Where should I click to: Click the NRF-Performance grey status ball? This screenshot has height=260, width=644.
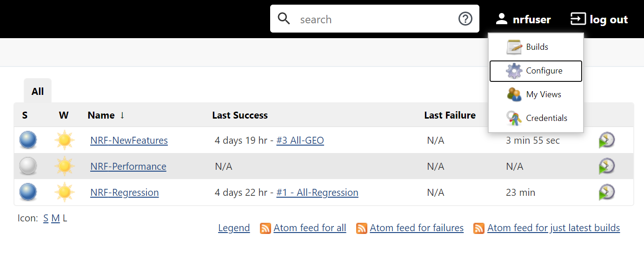28,166
